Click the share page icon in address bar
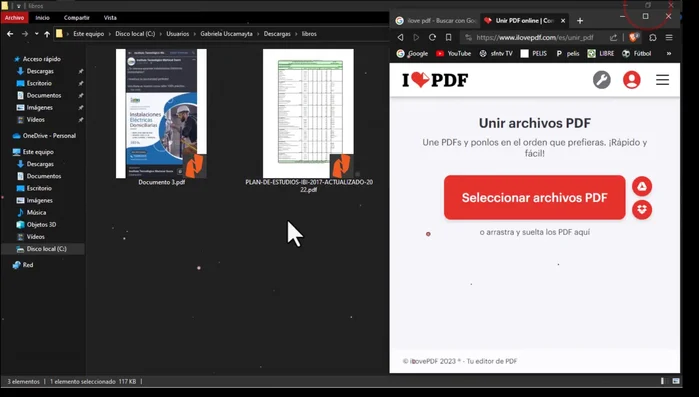This screenshot has width=699, height=397. [613, 37]
